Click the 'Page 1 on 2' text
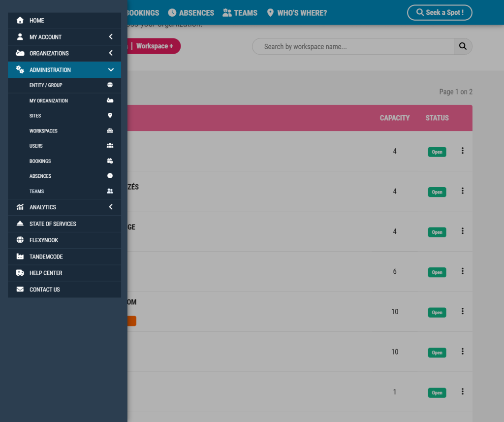This screenshot has width=504, height=422. coord(456,92)
